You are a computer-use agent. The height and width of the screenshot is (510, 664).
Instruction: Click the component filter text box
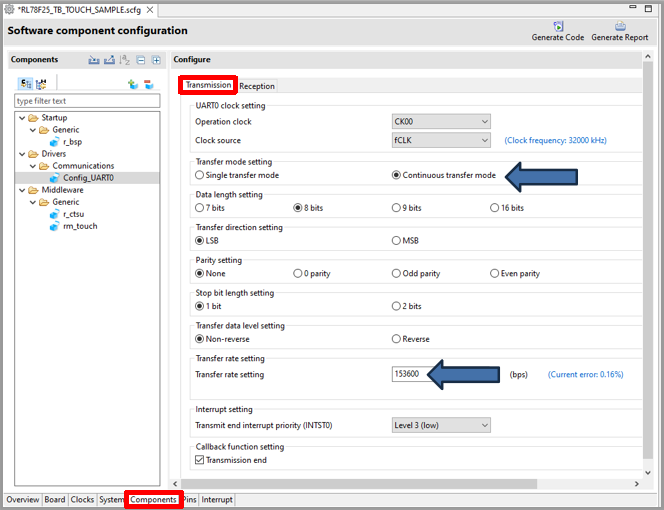pyautogui.click(x=87, y=101)
